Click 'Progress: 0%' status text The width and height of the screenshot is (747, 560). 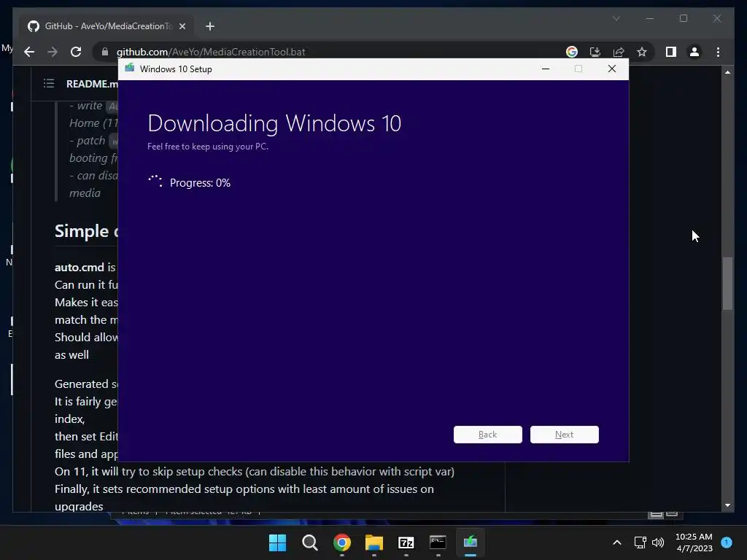point(200,183)
